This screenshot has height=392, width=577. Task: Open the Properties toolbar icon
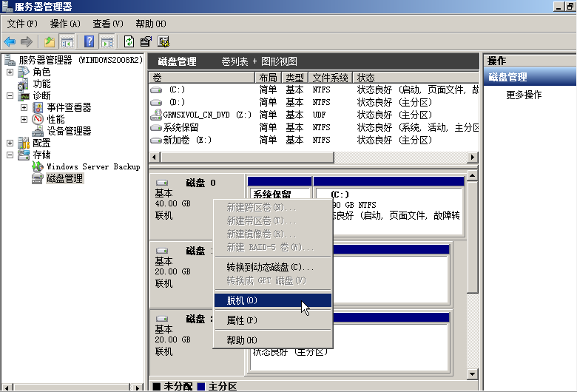[146, 41]
